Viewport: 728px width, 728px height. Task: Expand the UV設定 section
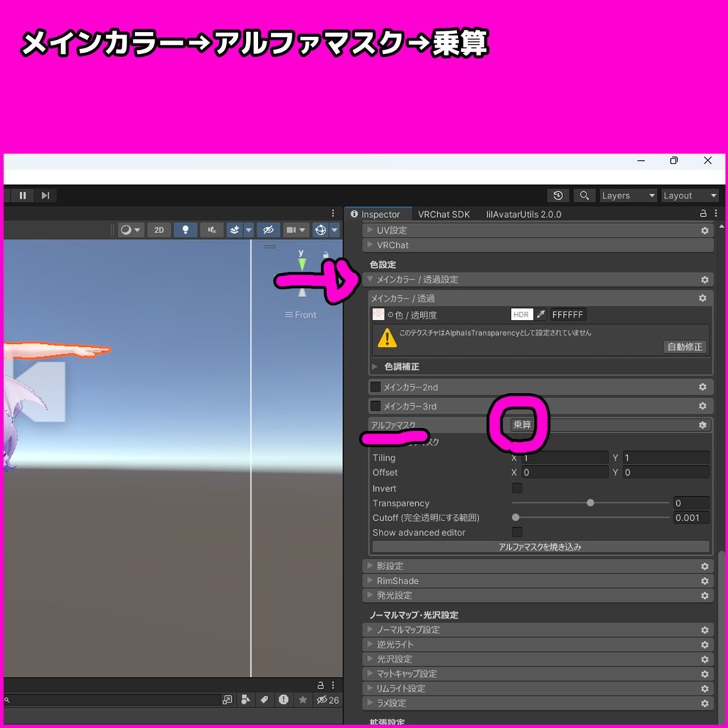tap(370, 230)
